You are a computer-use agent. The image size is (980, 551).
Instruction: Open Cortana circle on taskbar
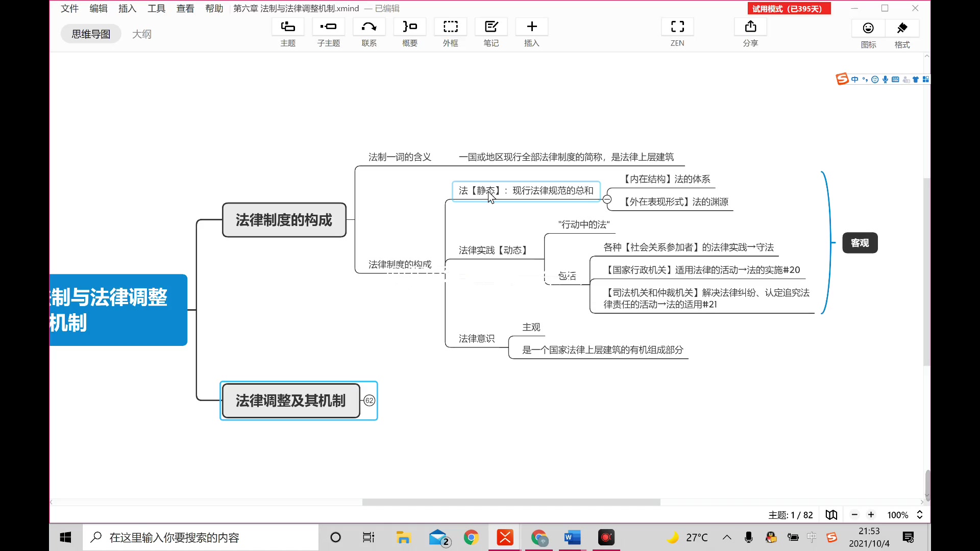pyautogui.click(x=335, y=537)
